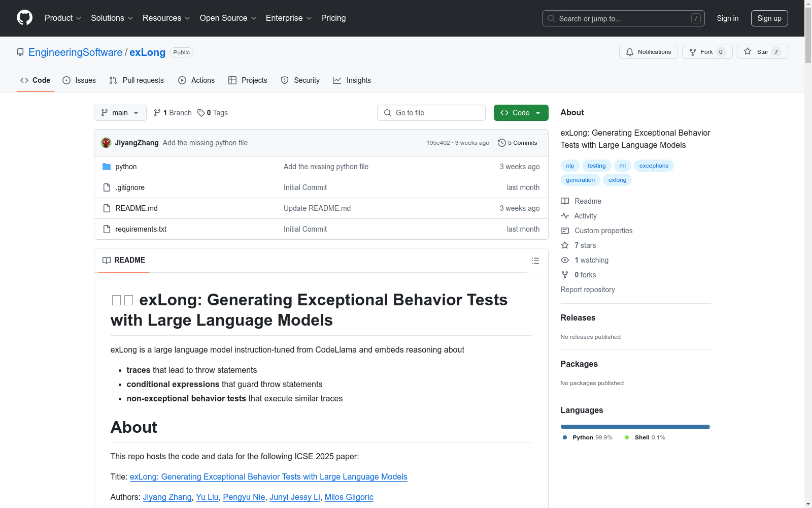Click the icon beside Custom properties

tap(565, 231)
